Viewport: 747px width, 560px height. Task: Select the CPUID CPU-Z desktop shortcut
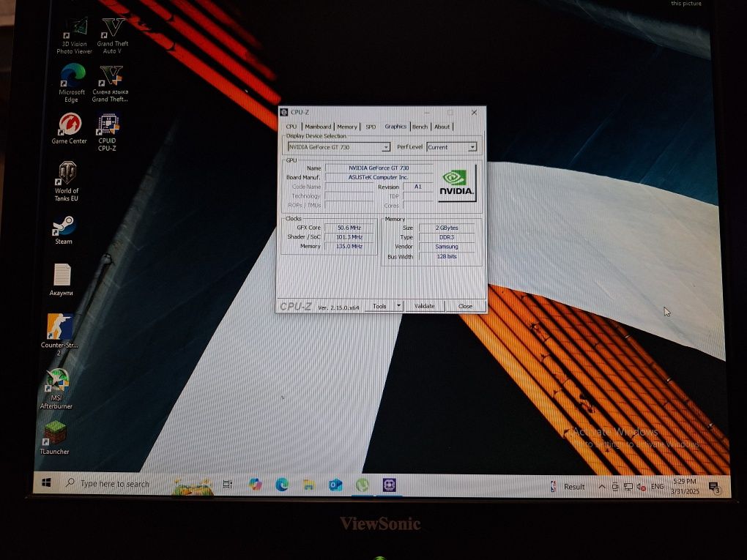coord(107,132)
